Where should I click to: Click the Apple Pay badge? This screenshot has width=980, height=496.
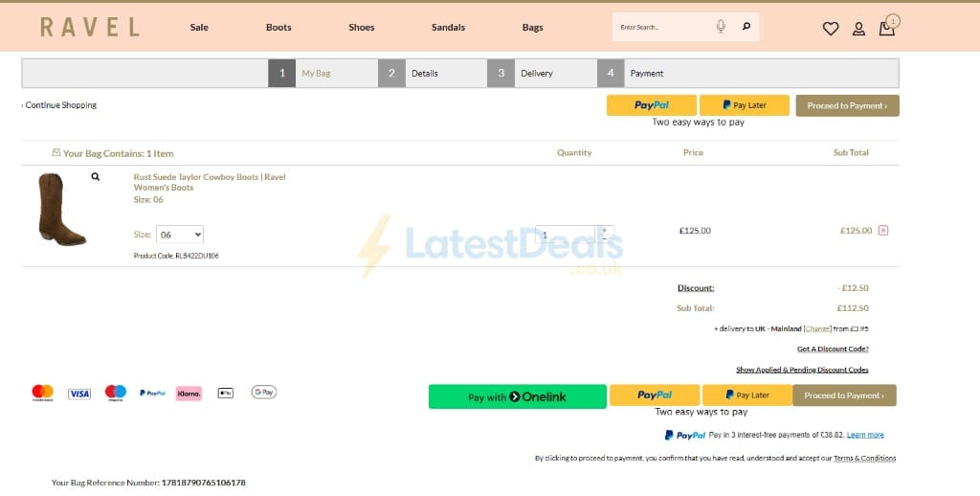point(226,393)
